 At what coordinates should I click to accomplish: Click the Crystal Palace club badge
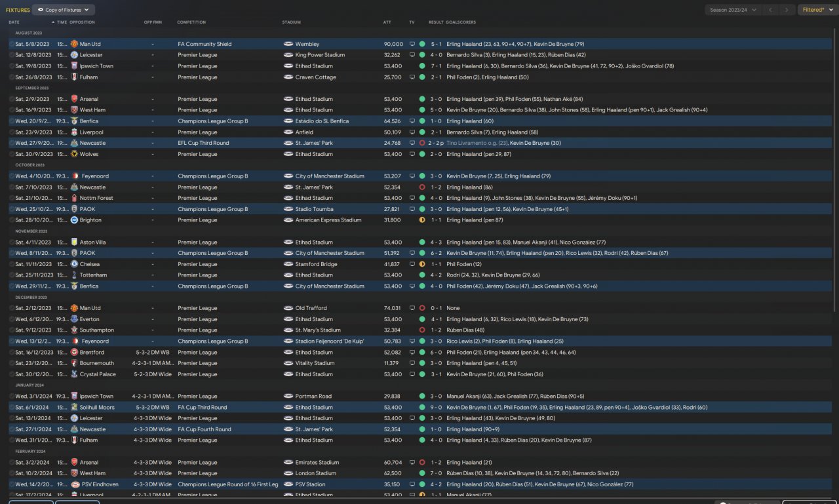74,374
